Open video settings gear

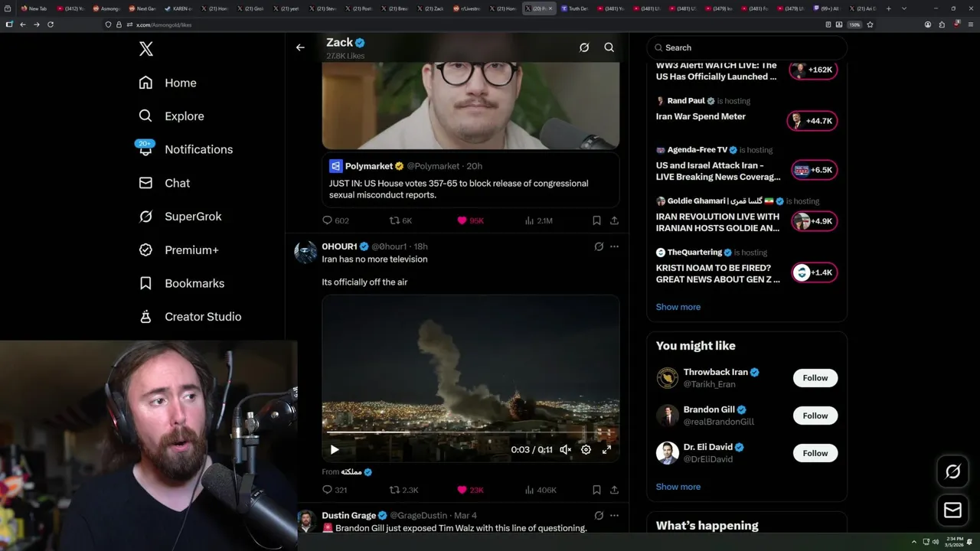pos(586,450)
